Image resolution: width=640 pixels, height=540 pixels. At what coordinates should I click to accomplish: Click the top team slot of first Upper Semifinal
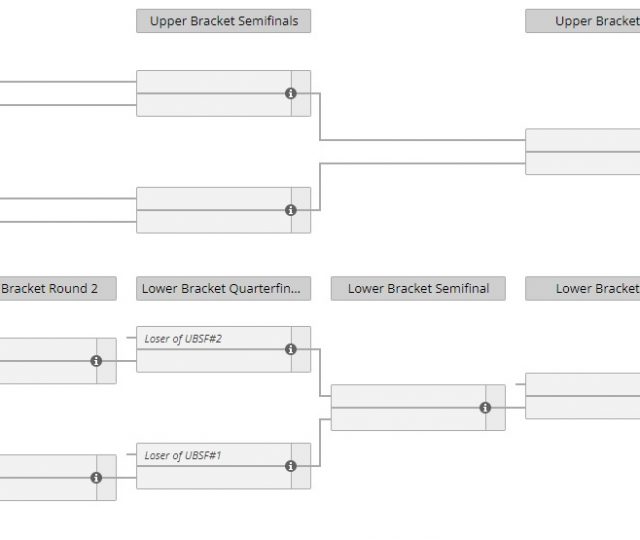tap(213, 81)
